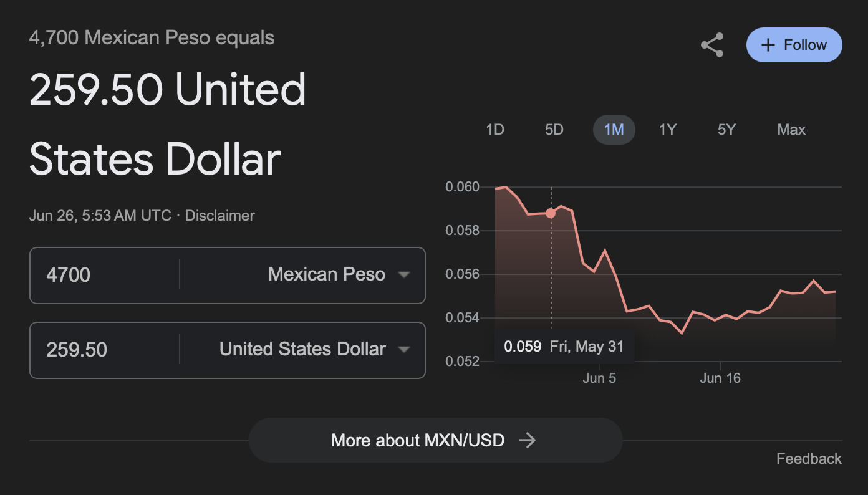
Task: Click the Feedback link
Action: click(x=809, y=459)
